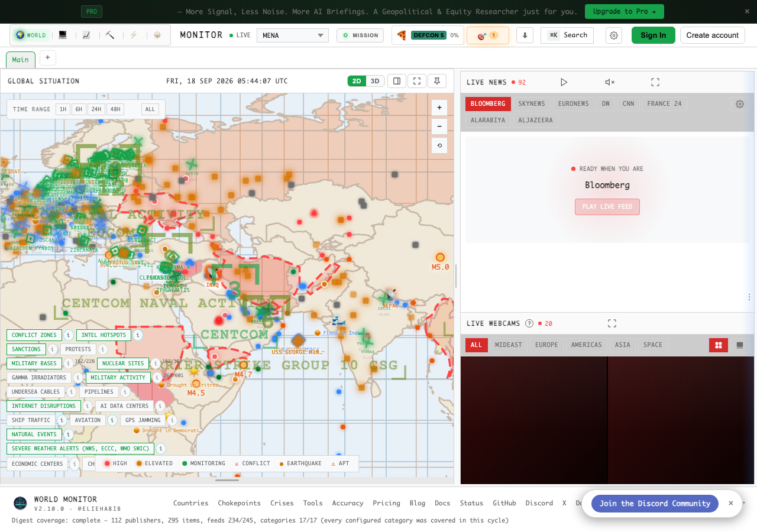Click the Sign In button
The width and height of the screenshot is (757, 532).
[x=654, y=35]
